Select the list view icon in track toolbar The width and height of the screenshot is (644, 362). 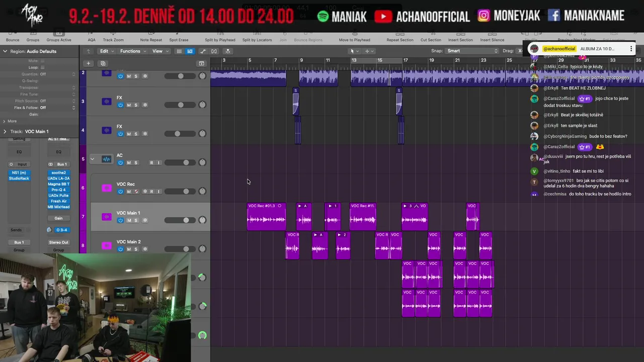pyautogui.click(x=190, y=51)
